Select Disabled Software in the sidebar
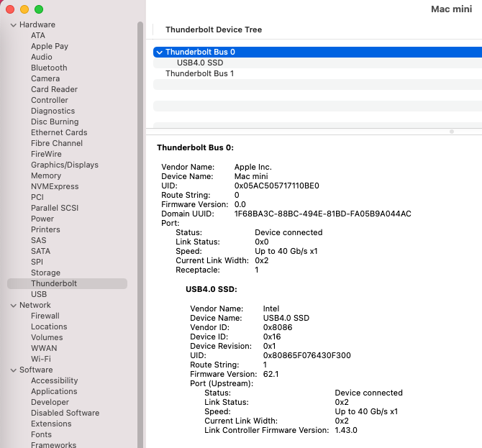The image size is (482, 448). tap(65, 413)
